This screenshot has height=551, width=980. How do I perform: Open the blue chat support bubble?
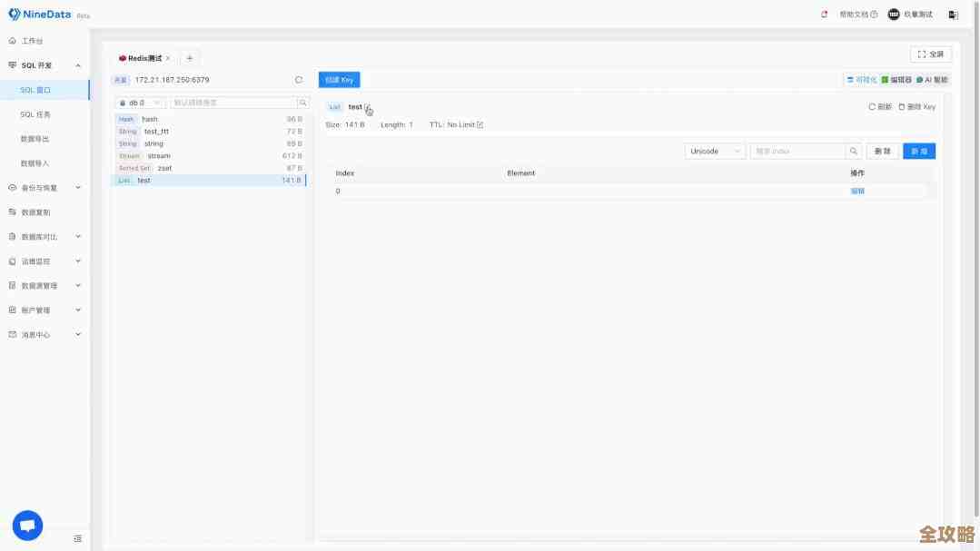(27, 525)
